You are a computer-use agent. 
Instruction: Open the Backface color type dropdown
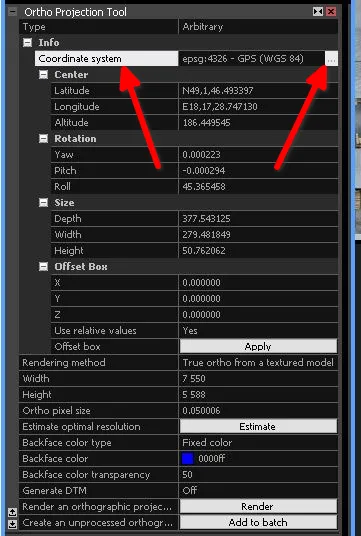258,443
